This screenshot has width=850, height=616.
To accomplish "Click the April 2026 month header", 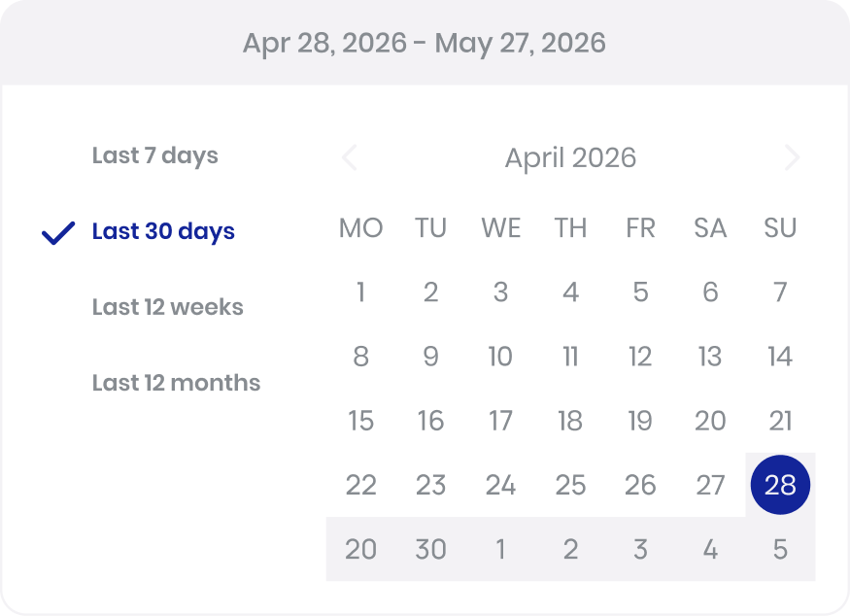I will tap(570, 157).
